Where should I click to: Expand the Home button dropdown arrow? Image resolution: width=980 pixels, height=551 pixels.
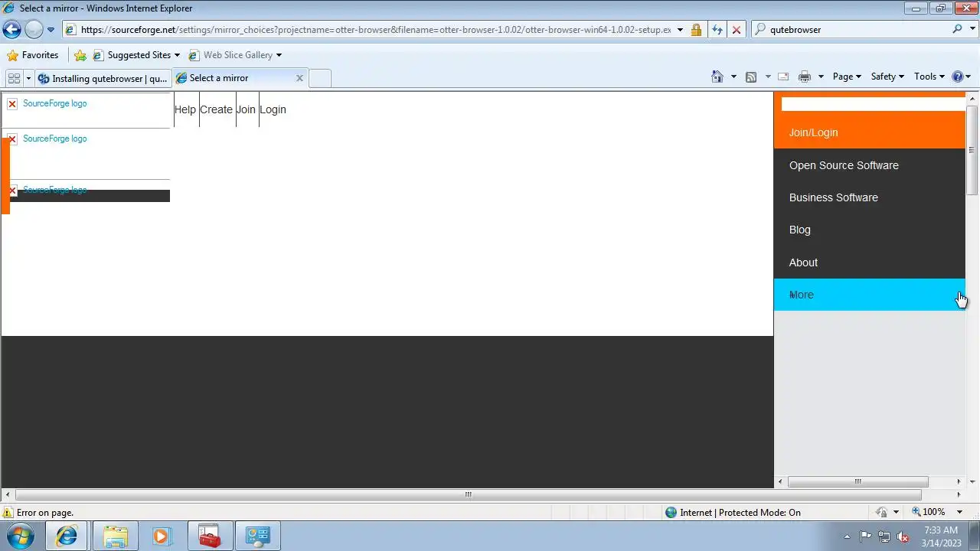733,77
